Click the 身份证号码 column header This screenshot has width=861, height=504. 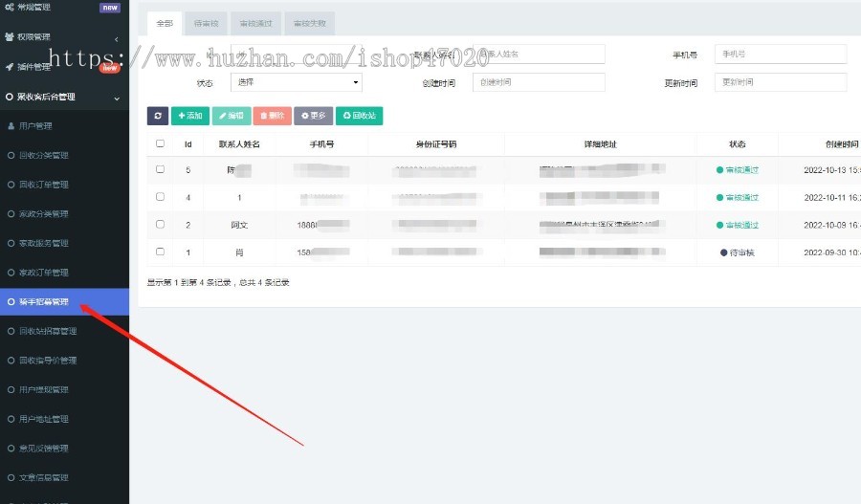coord(436,144)
